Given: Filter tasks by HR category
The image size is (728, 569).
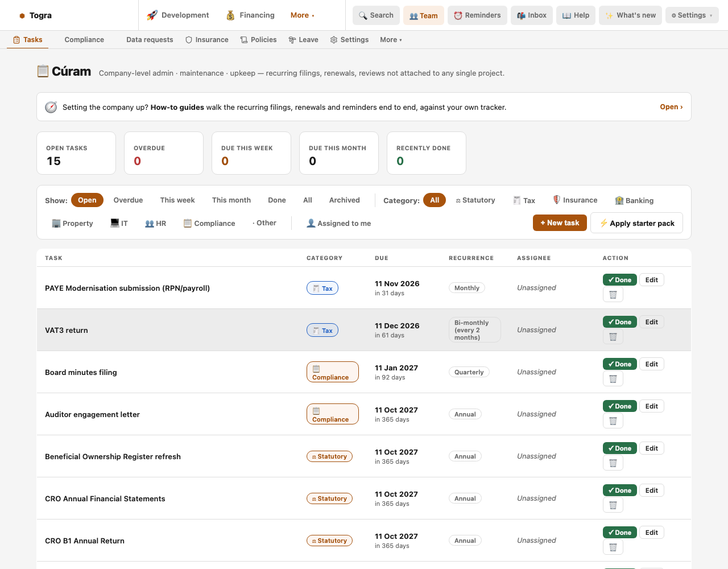Looking at the screenshot, I should (x=155, y=223).
